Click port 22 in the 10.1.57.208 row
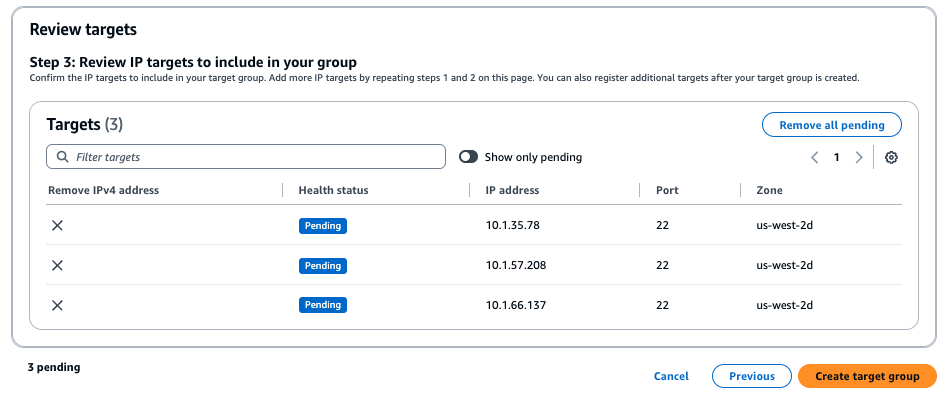This screenshot has width=946, height=398. click(x=662, y=265)
